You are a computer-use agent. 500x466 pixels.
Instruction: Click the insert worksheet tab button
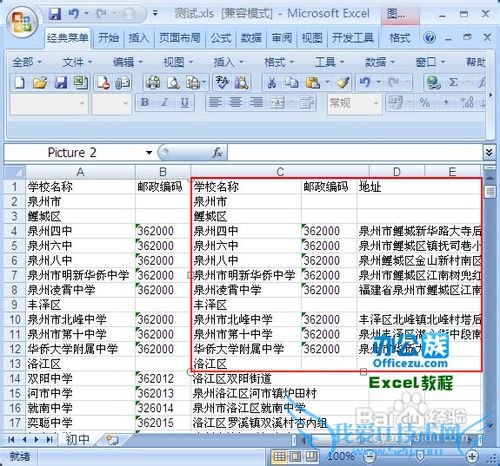pyautogui.click(x=112, y=440)
